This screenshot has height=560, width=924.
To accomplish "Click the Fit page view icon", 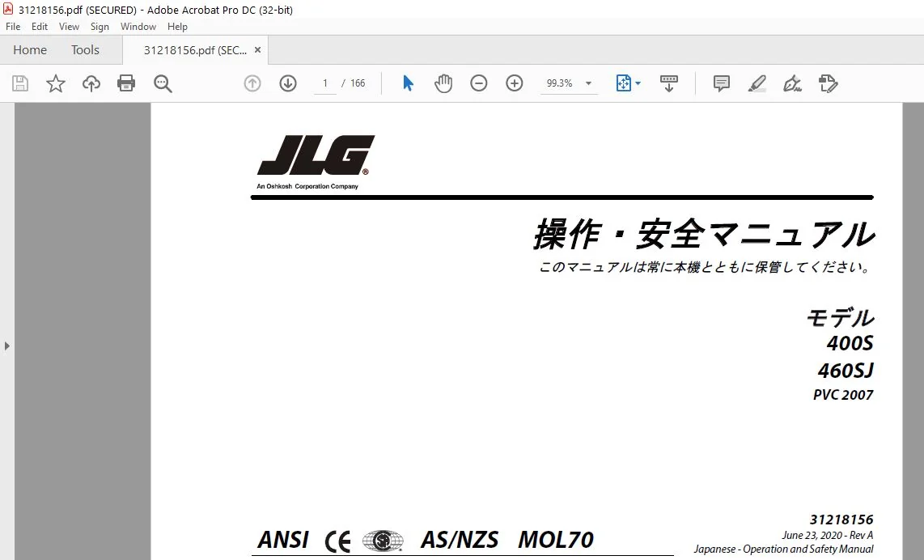I will click(624, 83).
